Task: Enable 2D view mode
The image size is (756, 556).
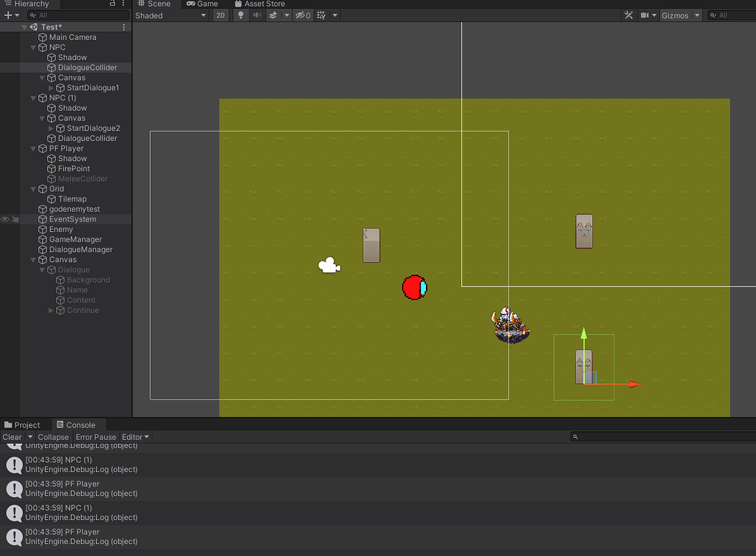Action: click(220, 15)
